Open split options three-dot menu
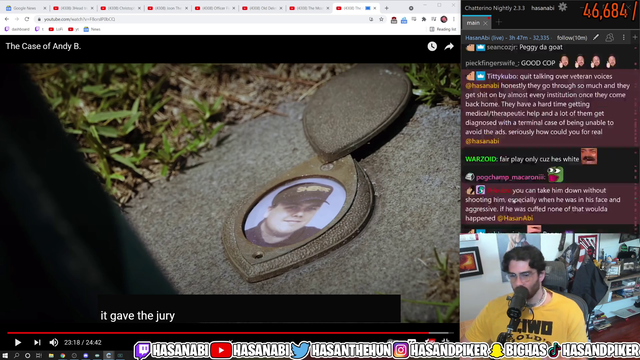Viewport: 640px width, 360px height. [623, 38]
